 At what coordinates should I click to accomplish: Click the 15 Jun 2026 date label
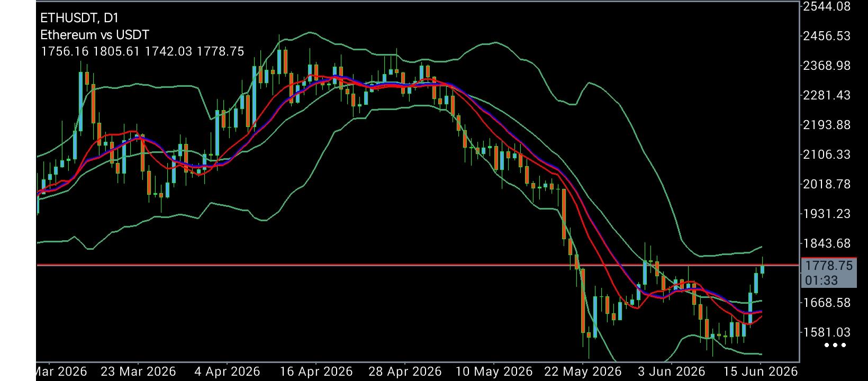pyautogui.click(x=760, y=371)
